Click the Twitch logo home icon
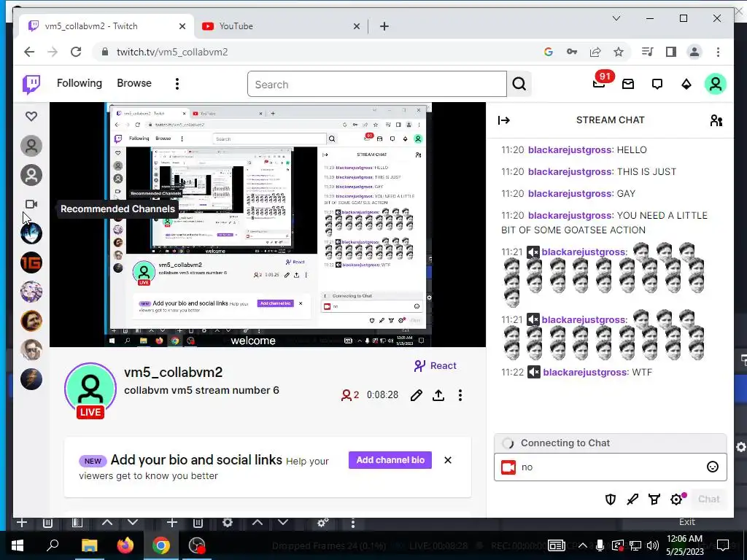Viewport: 747px width, 560px height. click(31, 85)
